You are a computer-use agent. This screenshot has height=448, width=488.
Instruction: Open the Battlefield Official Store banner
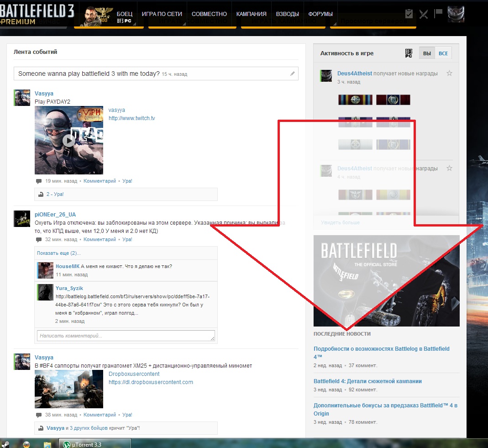coord(387,281)
